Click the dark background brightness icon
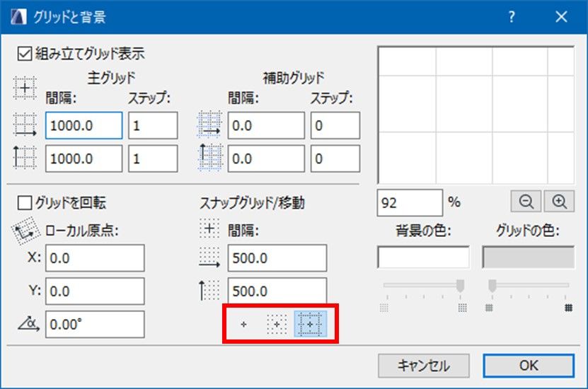 pos(462,308)
